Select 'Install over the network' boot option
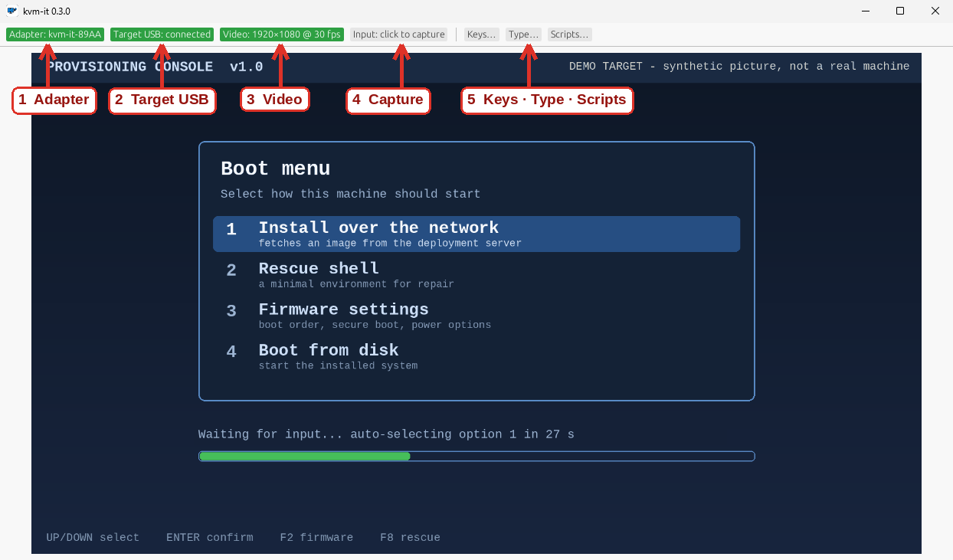 coord(476,234)
